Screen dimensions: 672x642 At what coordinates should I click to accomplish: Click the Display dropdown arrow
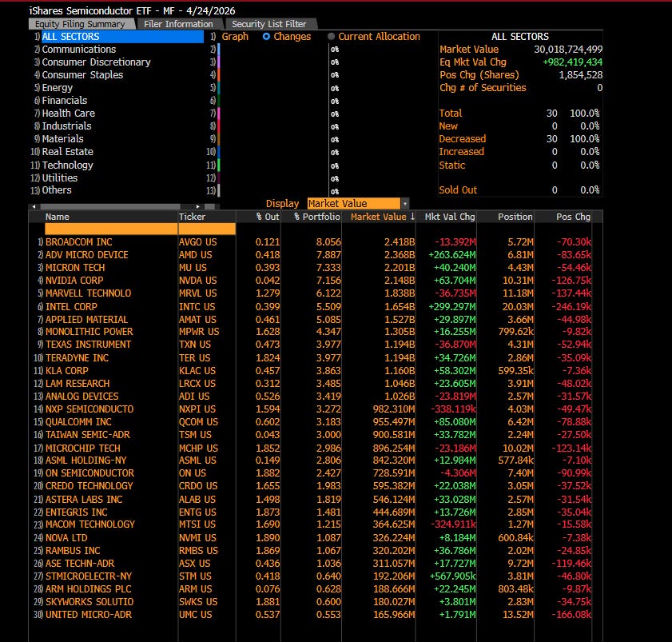tap(405, 203)
